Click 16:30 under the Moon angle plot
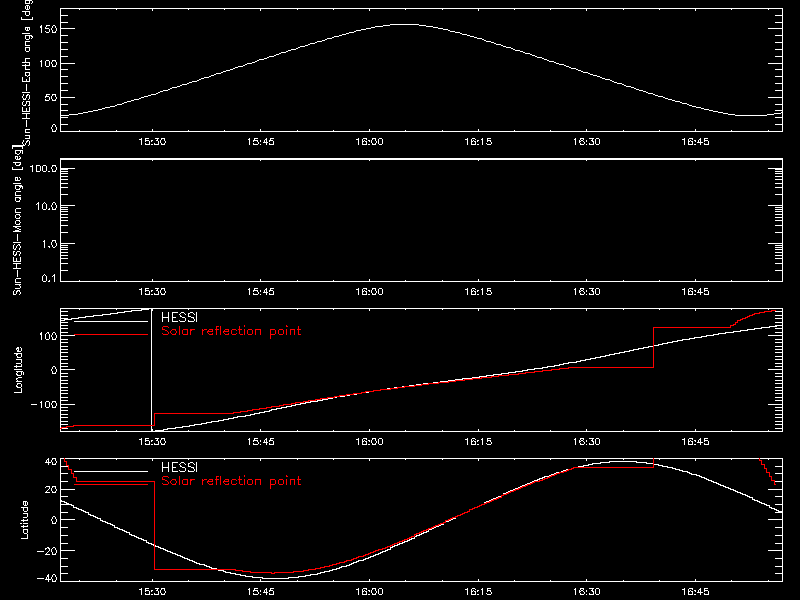This screenshot has width=800, height=600. (586, 292)
